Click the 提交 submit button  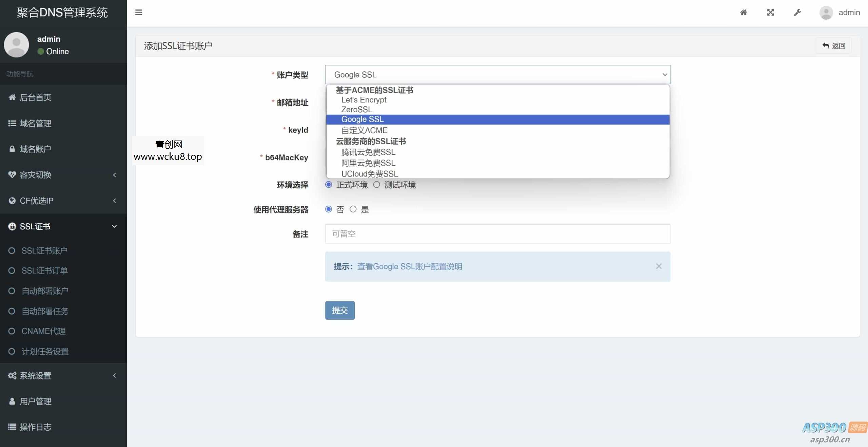(x=339, y=310)
